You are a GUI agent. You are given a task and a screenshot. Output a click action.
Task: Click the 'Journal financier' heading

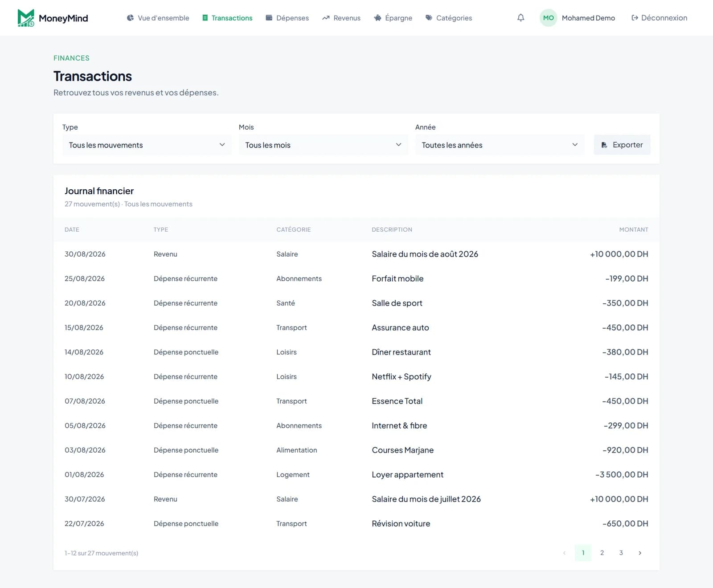pos(99,191)
